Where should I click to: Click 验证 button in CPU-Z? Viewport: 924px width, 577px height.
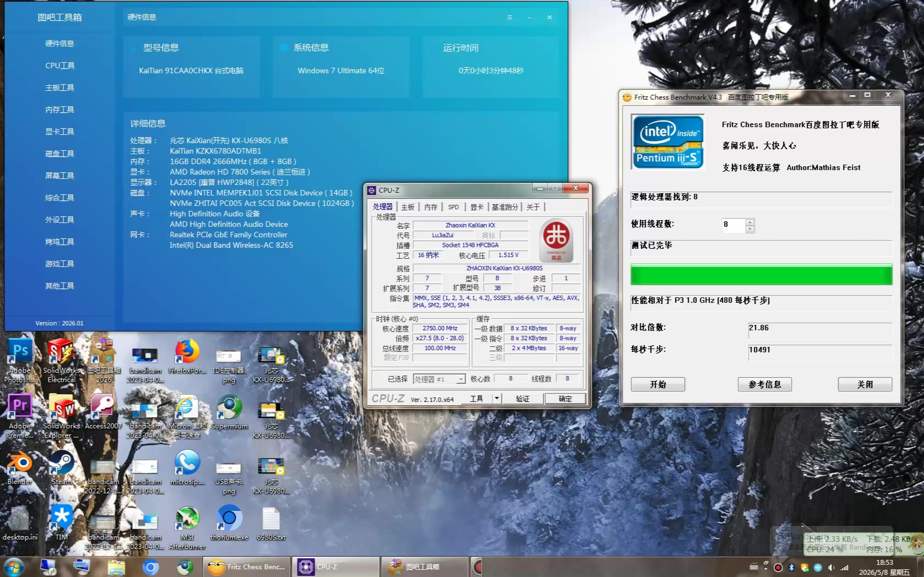point(522,399)
